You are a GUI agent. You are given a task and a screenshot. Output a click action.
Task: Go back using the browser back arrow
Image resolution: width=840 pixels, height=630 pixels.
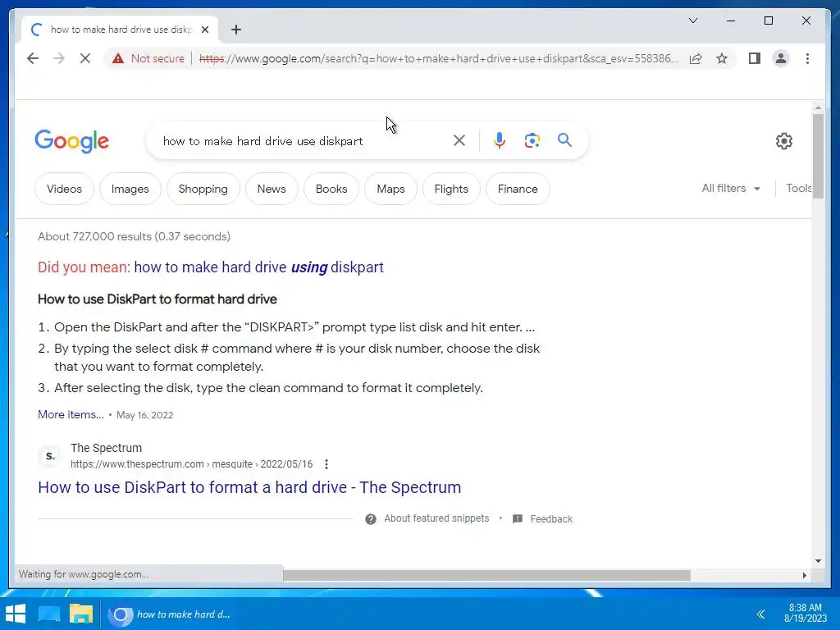pyautogui.click(x=33, y=58)
